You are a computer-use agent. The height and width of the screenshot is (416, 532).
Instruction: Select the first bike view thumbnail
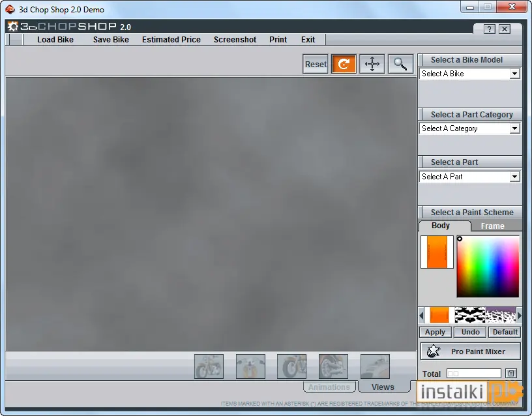[x=209, y=366]
